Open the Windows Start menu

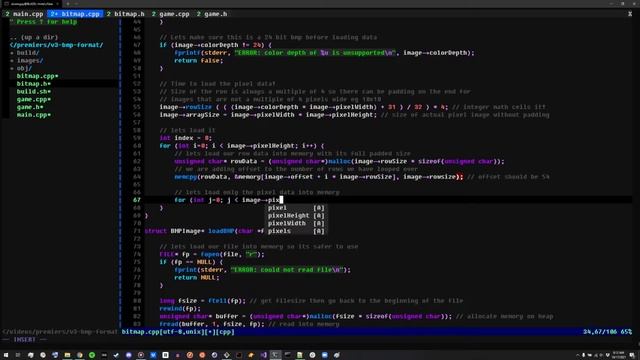point(6,355)
